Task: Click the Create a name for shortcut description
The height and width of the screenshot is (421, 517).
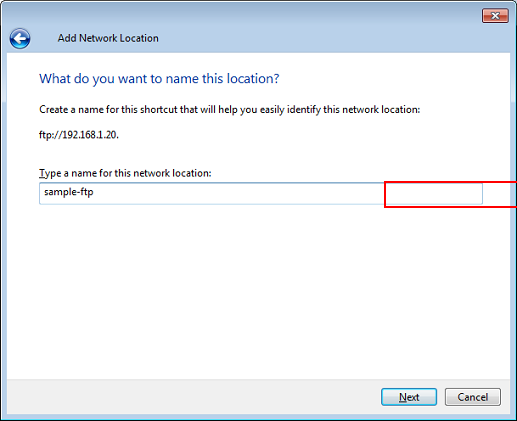Action: coord(229,110)
